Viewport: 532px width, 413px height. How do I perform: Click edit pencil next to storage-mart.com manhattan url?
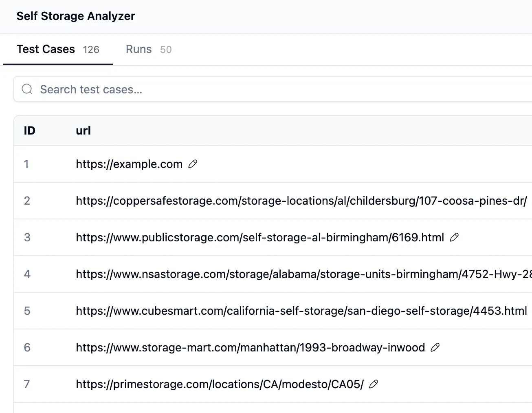(x=435, y=347)
